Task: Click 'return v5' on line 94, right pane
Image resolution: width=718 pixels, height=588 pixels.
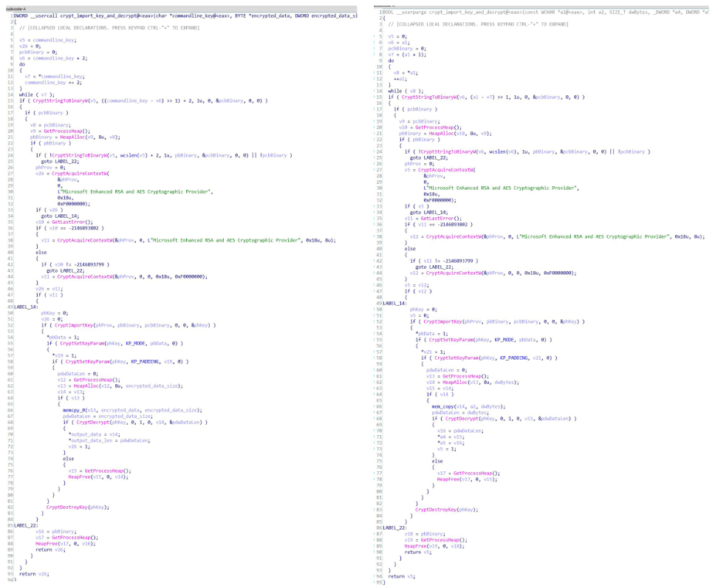Action: point(402,577)
